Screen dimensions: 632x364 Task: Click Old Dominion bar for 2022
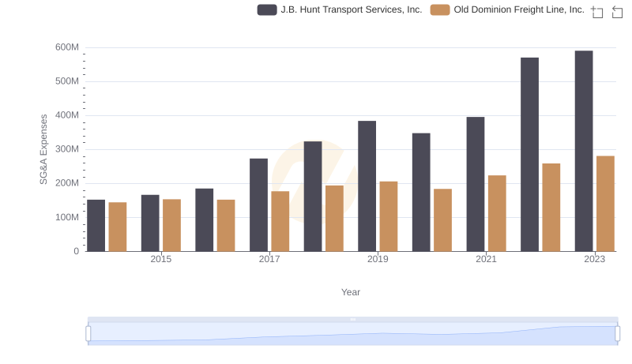551,208
